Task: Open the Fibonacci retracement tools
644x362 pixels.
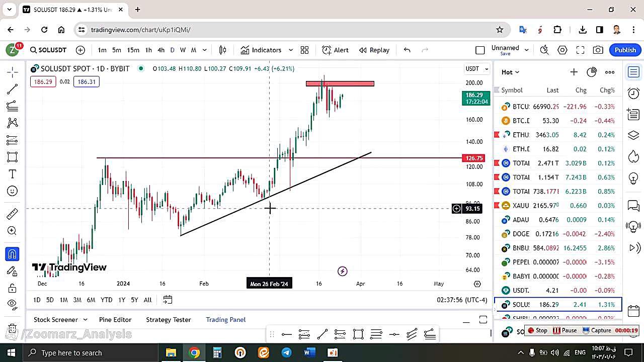Action: pos(13,106)
